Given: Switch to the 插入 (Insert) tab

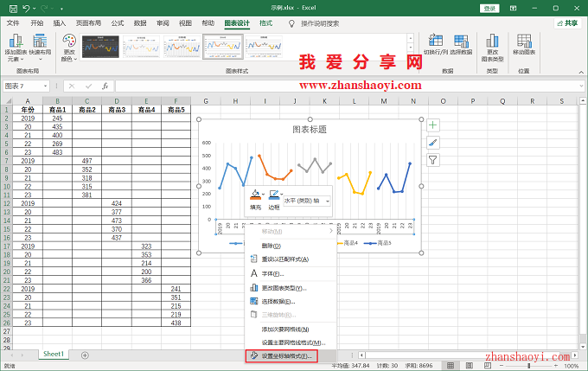Looking at the screenshot, I should tap(60, 23).
